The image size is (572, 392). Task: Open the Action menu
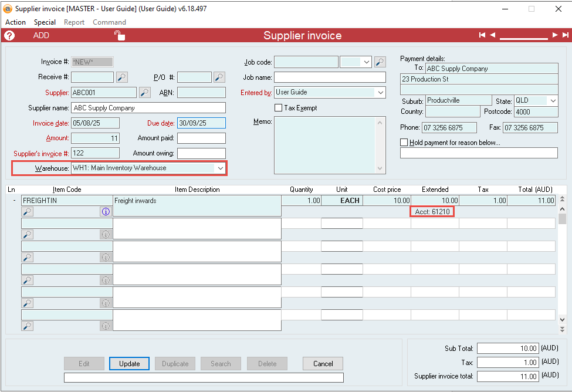click(x=15, y=22)
